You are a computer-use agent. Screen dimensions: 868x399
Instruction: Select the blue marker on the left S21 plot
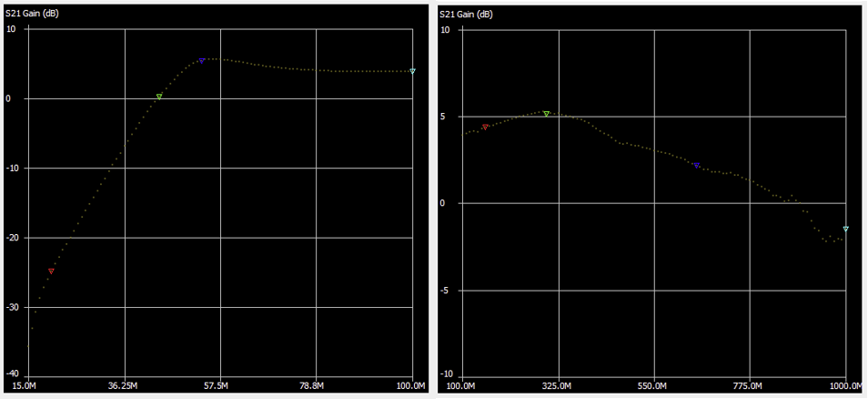(201, 61)
